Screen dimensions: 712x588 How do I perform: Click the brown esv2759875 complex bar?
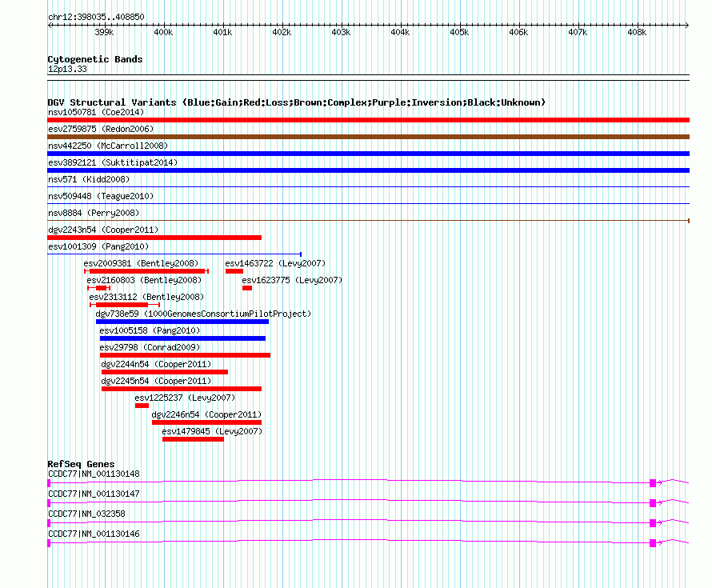(368, 137)
